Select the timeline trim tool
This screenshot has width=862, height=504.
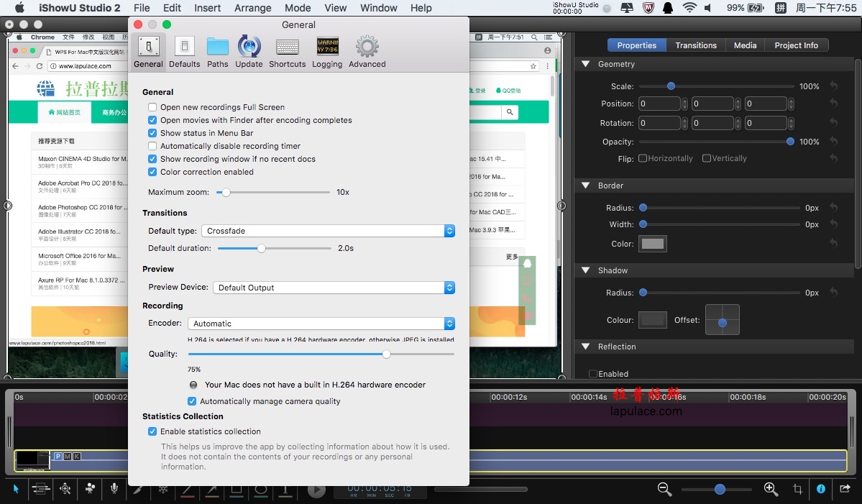coord(40,489)
